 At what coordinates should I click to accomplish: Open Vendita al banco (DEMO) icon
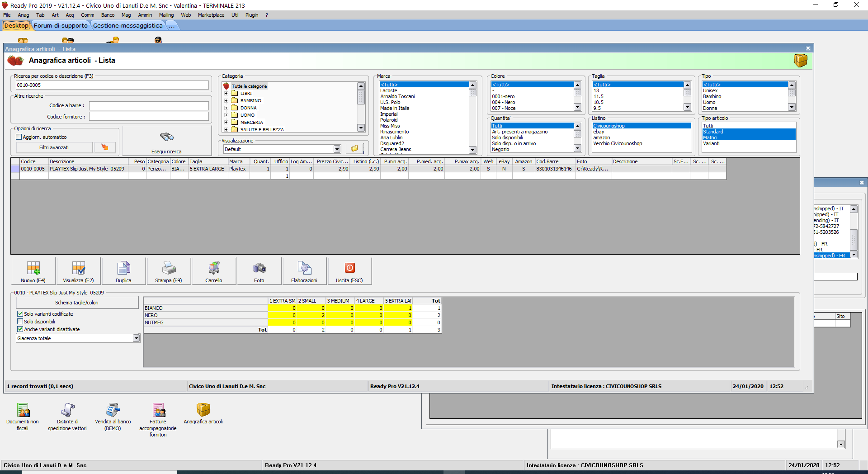coord(113,417)
